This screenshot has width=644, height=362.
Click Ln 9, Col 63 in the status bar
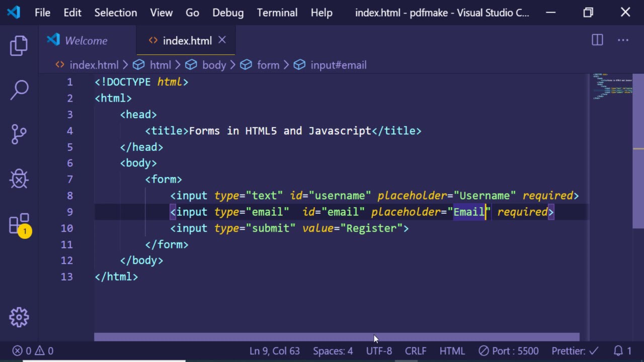[275, 351]
